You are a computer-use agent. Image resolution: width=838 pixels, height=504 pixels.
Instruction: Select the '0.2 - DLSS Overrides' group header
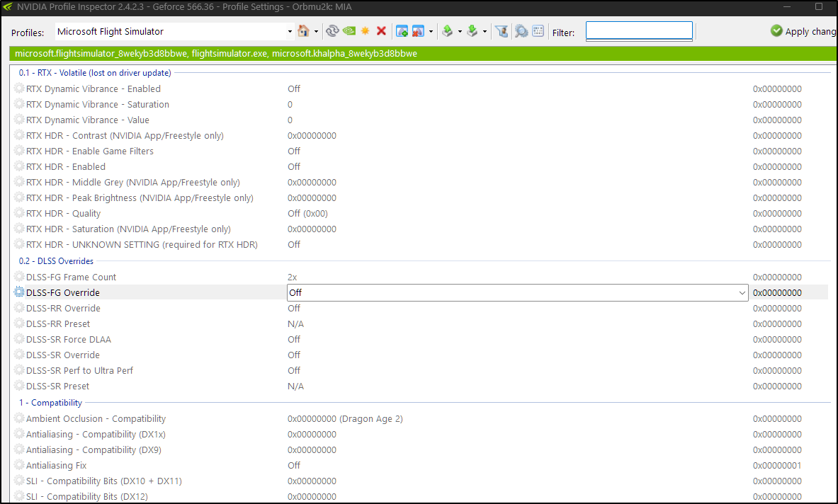click(56, 261)
